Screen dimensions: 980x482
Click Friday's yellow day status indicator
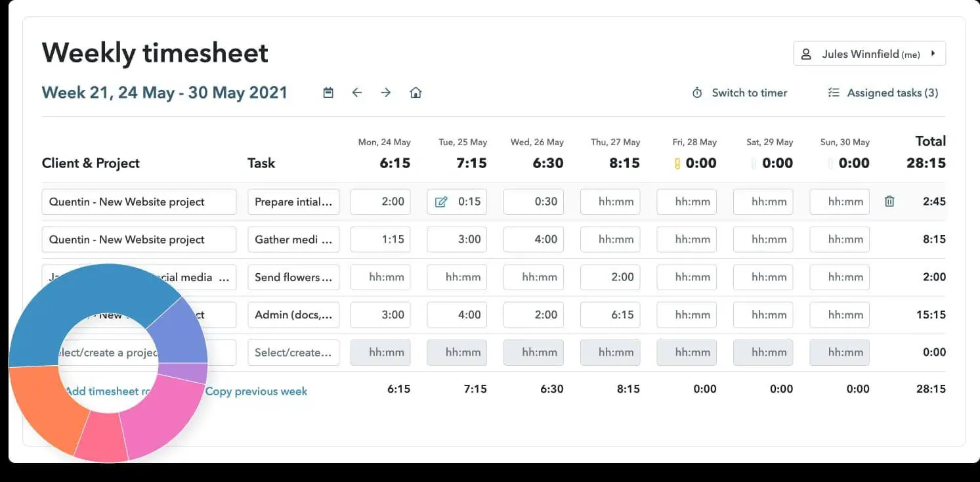678,162
